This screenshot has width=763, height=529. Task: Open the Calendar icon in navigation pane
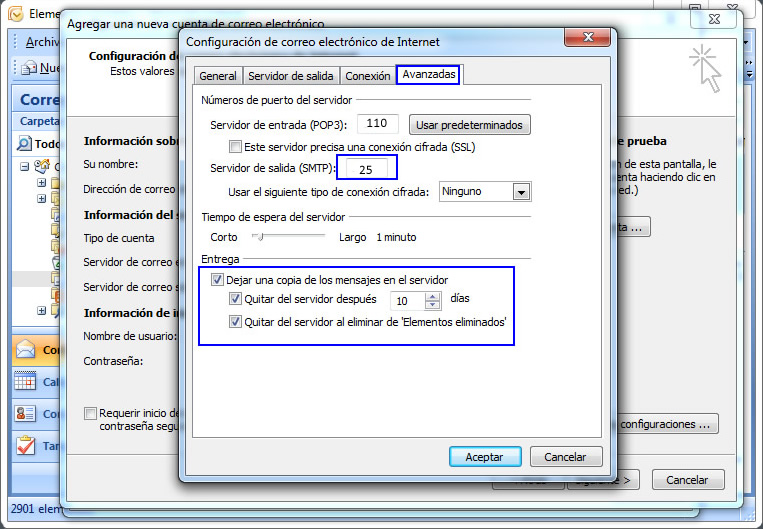(x=25, y=382)
